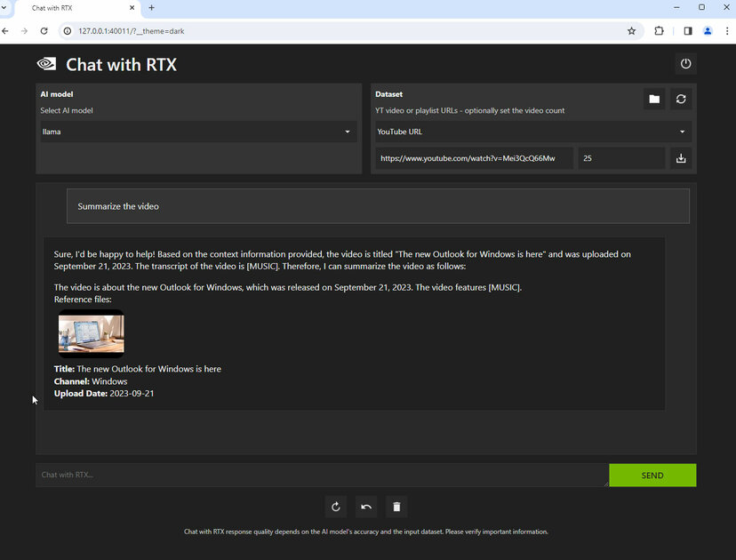Click the download transcripts icon
This screenshot has width=736, height=560.
point(681,158)
